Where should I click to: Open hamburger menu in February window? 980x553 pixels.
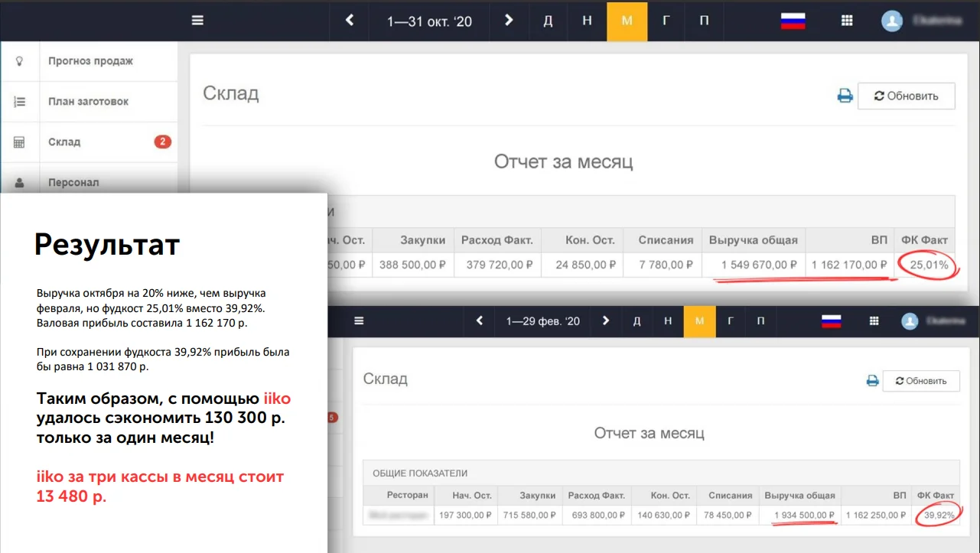359,321
